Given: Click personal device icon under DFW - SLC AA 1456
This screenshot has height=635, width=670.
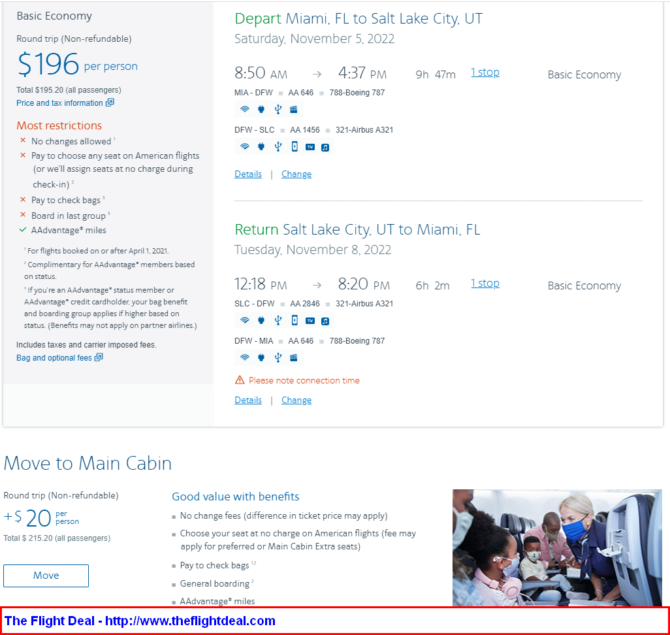Looking at the screenshot, I should pos(294,147).
